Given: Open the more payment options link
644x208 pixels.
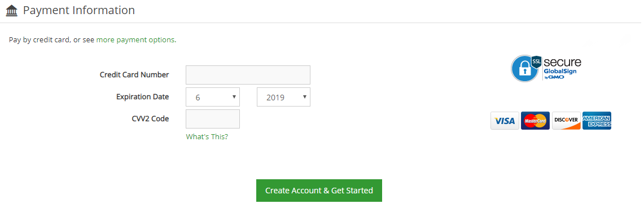Looking at the screenshot, I should tap(135, 40).
